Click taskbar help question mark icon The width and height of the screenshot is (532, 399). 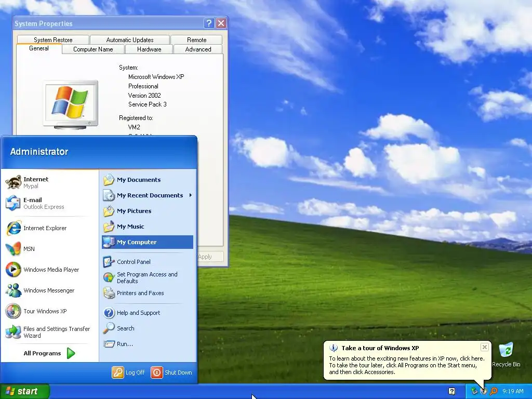451,391
